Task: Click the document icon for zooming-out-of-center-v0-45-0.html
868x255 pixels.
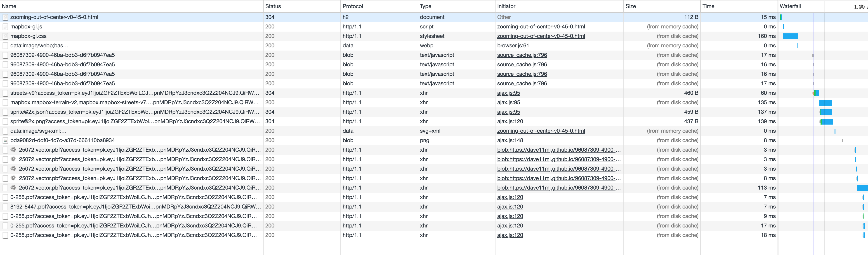Action: (5, 17)
